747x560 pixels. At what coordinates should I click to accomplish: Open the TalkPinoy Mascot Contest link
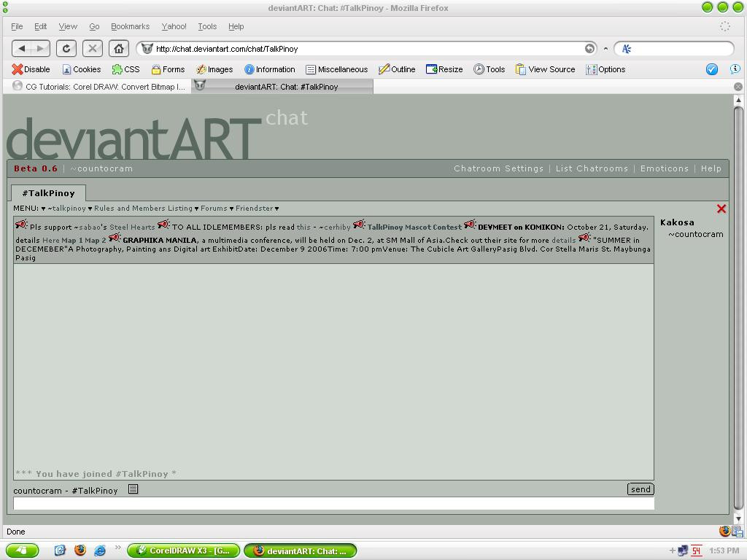(414, 227)
